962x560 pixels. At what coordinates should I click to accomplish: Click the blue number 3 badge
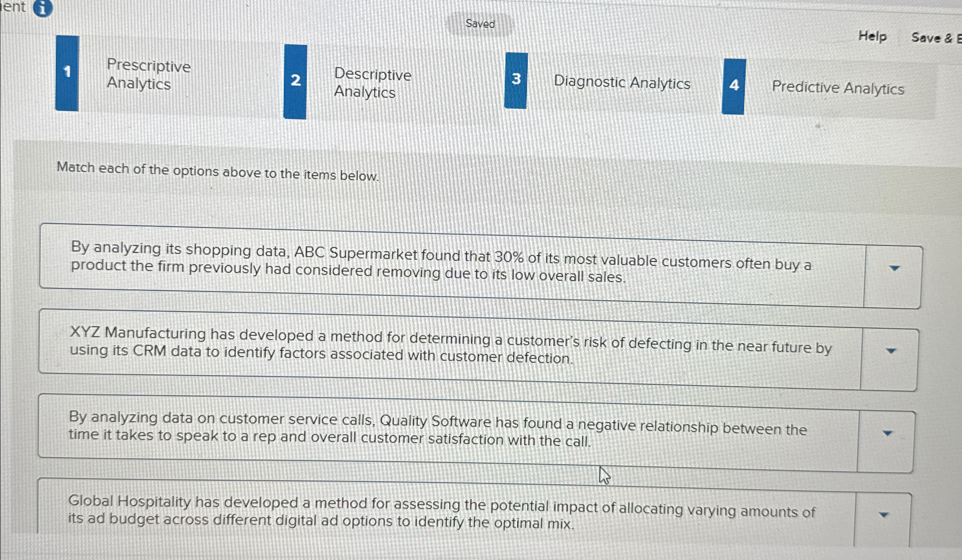[x=516, y=80]
